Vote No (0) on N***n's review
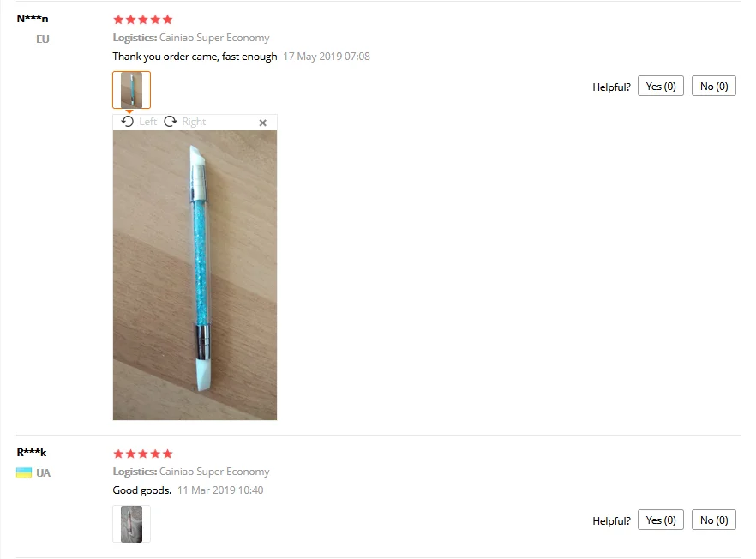The height and width of the screenshot is (559, 756). (713, 87)
